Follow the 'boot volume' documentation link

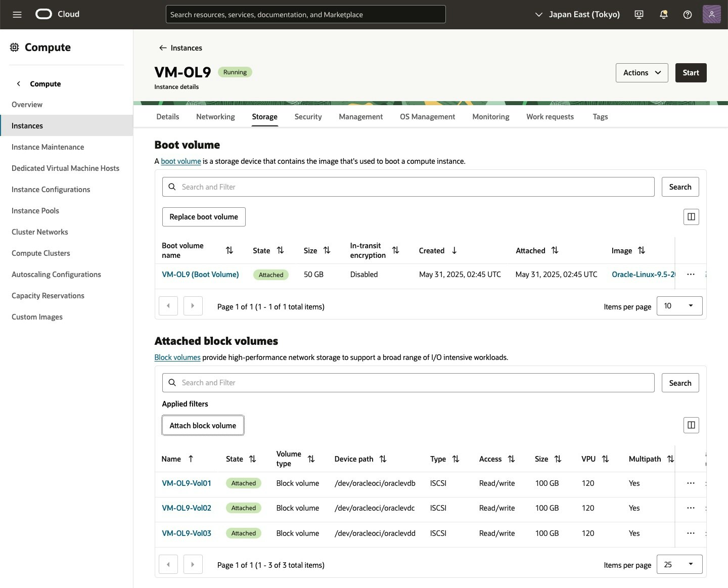181,161
